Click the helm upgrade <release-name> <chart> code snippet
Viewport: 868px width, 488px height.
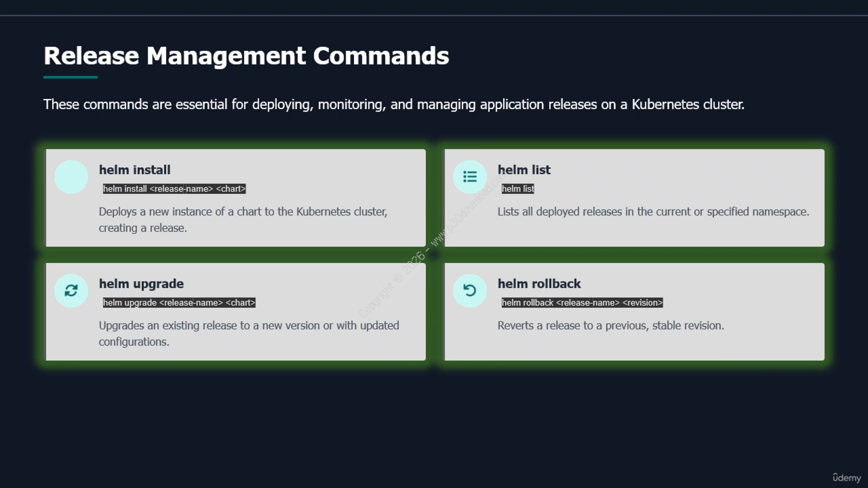coord(179,303)
